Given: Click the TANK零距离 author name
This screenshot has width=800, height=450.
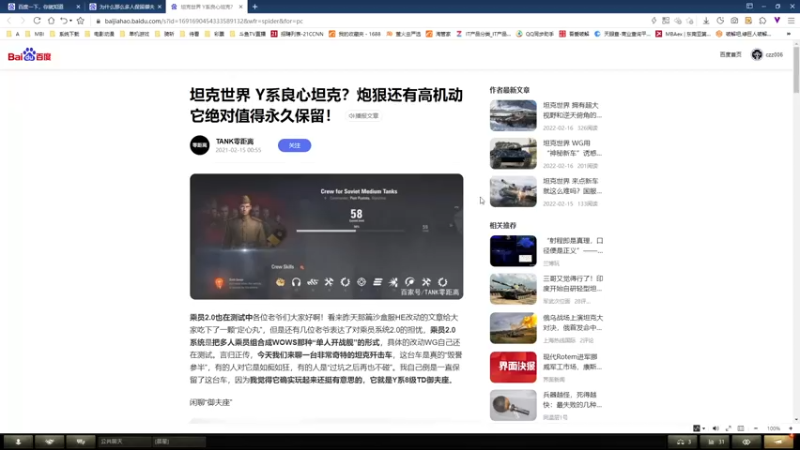Looking at the screenshot, I should coord(235,141).
